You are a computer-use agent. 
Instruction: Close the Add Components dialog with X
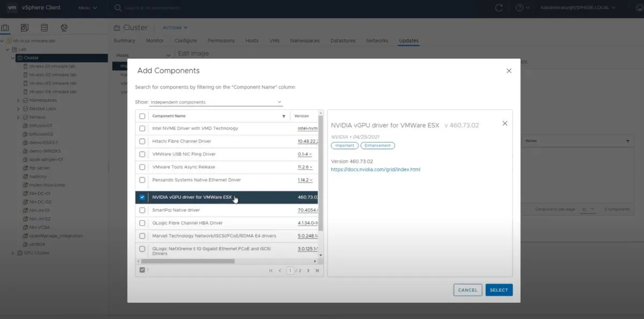click(x=509, y=71)
